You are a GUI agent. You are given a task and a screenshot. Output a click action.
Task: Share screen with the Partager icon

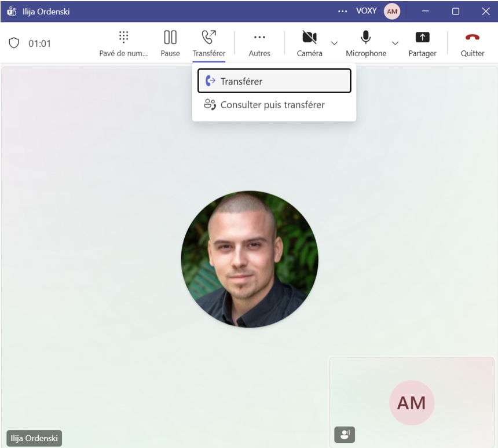[x=422, y=43]
